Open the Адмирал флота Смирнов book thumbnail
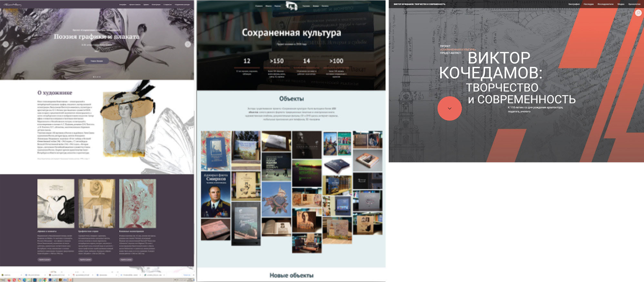 coord(216,194)
